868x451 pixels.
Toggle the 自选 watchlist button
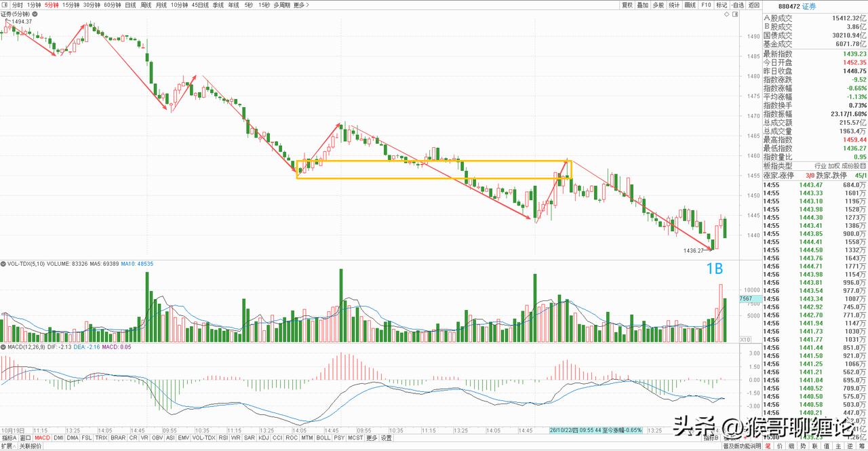pyautogui.click(x=738, y=5)
